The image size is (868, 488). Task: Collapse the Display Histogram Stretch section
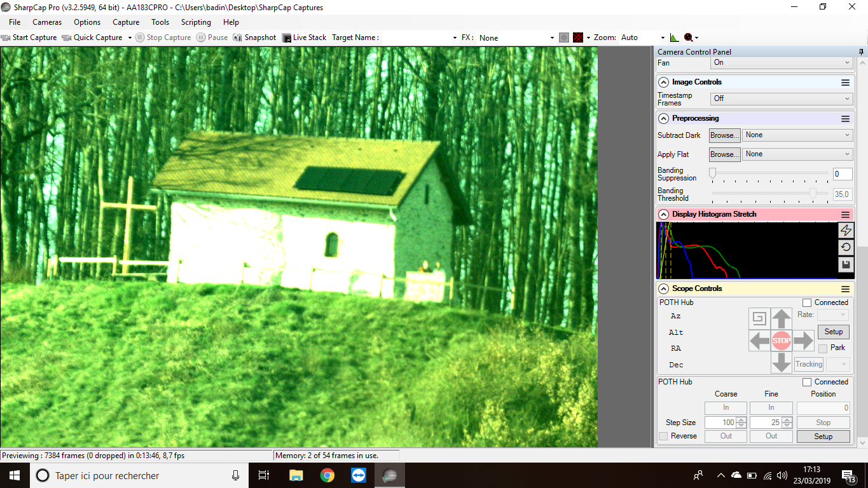(663, 215)
